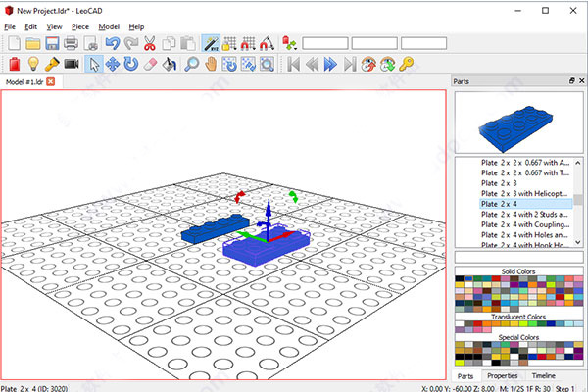Open the Piece menu
Image resolution: width=588 pixels, height=392 pixels.
pos(79,26)
